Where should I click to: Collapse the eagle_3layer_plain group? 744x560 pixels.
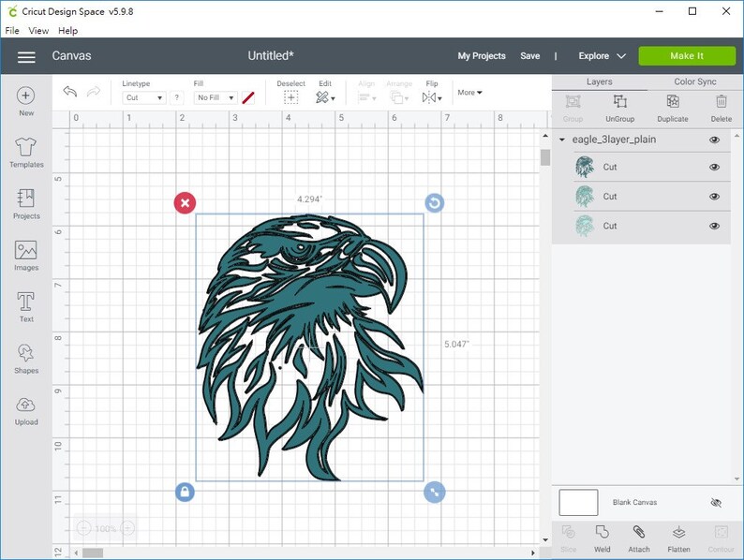pyautogui.click(x=562, y=140)
